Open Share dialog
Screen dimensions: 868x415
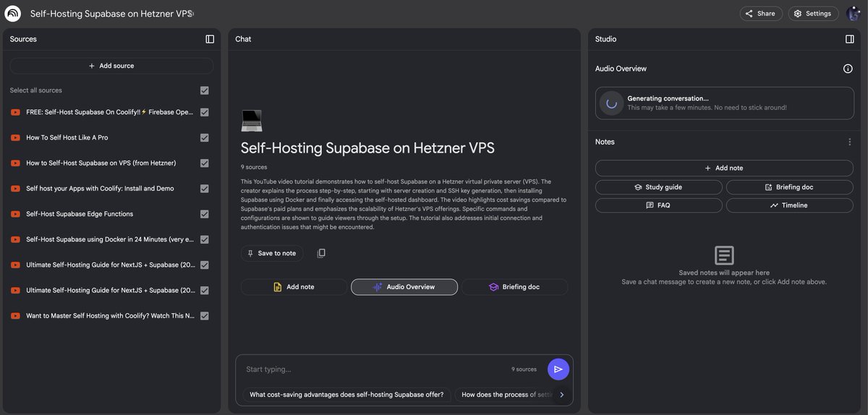click(760, 14)
